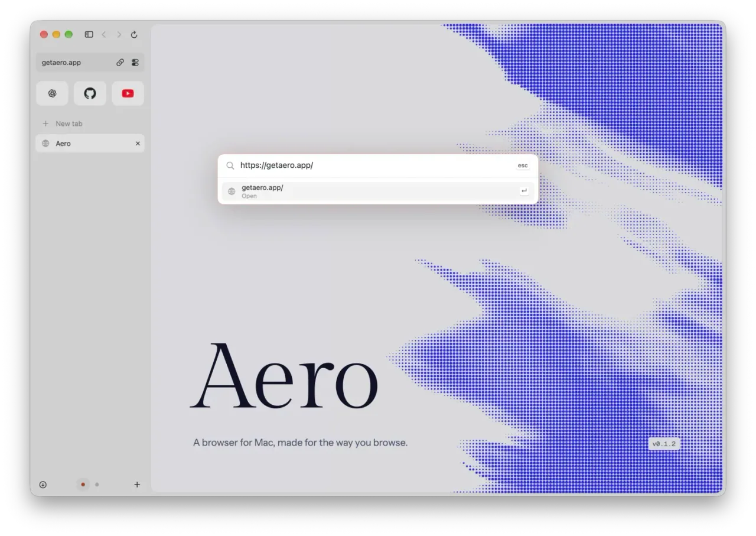The height and width of the screenshot is (536, 756).
Task: Close window with red button
Action: pyautogui.click(x=44, y=34)
